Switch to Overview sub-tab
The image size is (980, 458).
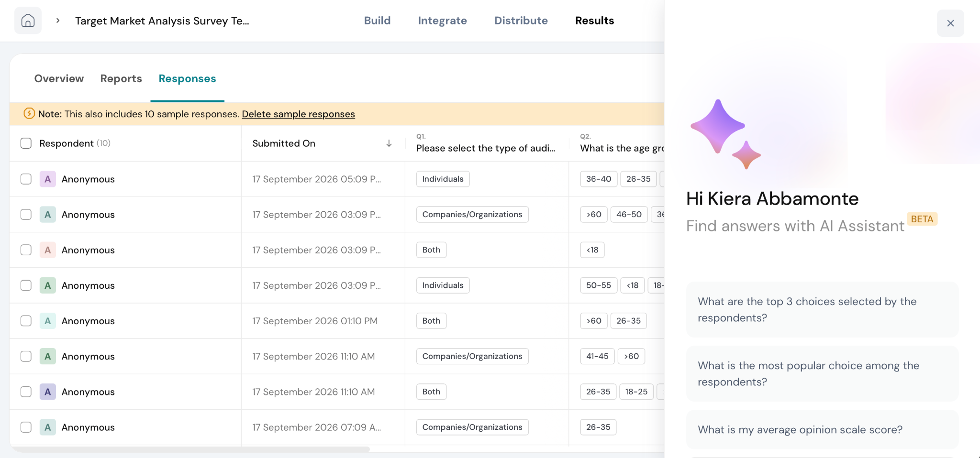coord(59,78)
